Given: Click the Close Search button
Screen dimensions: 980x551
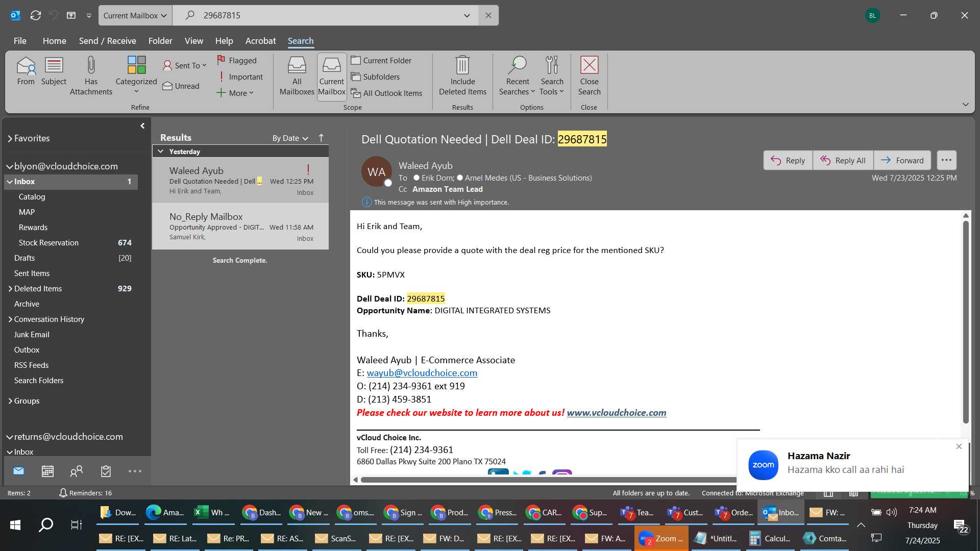Looking at the screenshot, I should pos(589,76).
